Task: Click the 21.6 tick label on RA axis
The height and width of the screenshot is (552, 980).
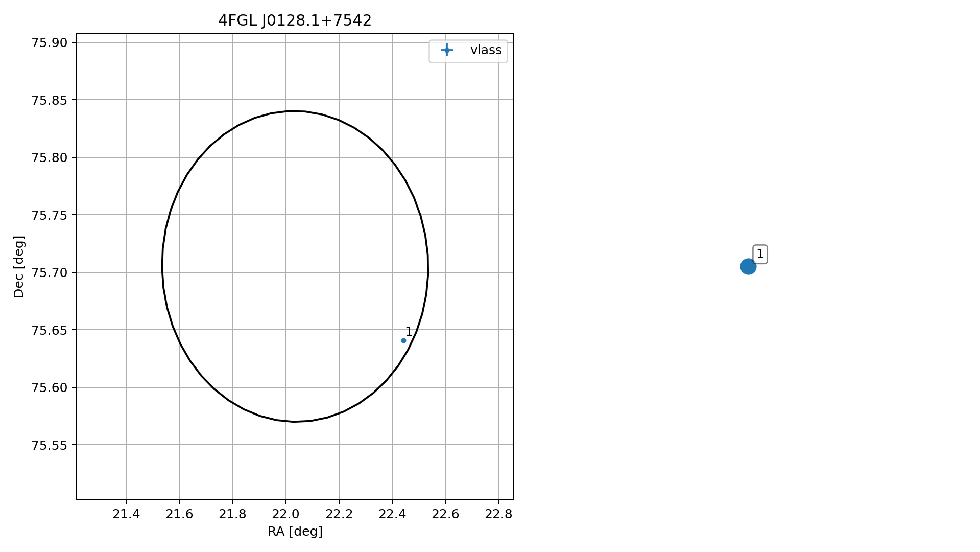Action: coord(179,514)
